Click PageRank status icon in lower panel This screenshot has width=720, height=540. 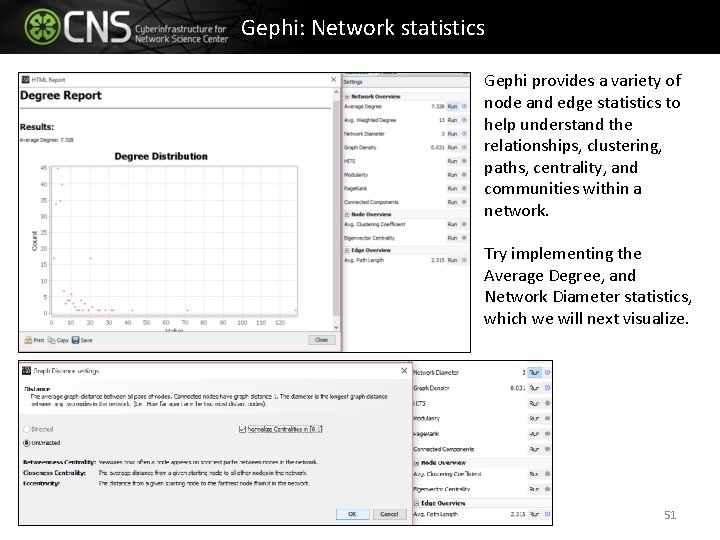coord(547,433)
